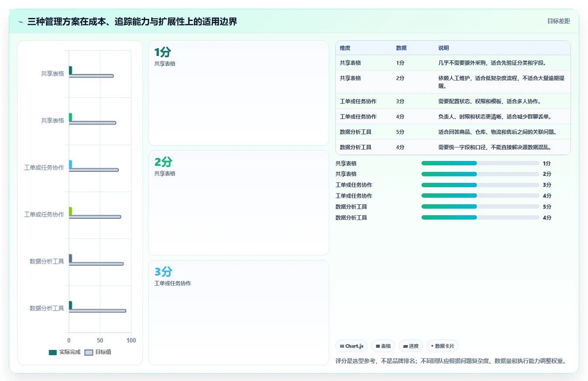Click the progress bar labeled 工单或任务协作 4分
Screen dimensions: 588x381
point(480,196)
